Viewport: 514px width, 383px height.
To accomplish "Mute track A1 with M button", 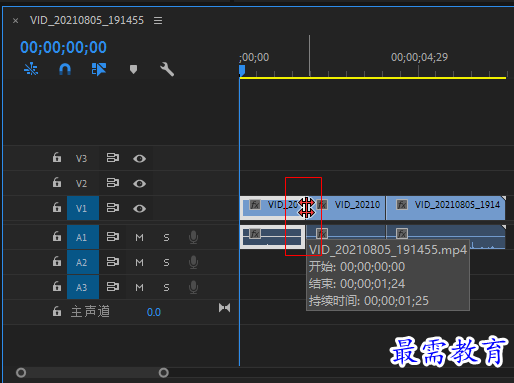I will (x=139, y=238).
